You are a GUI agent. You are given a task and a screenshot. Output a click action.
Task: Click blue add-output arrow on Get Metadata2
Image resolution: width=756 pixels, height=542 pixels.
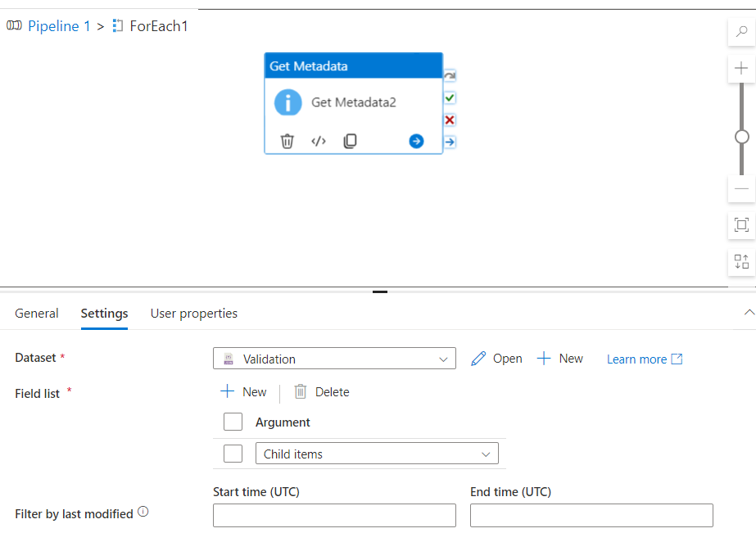pos(417,141)
